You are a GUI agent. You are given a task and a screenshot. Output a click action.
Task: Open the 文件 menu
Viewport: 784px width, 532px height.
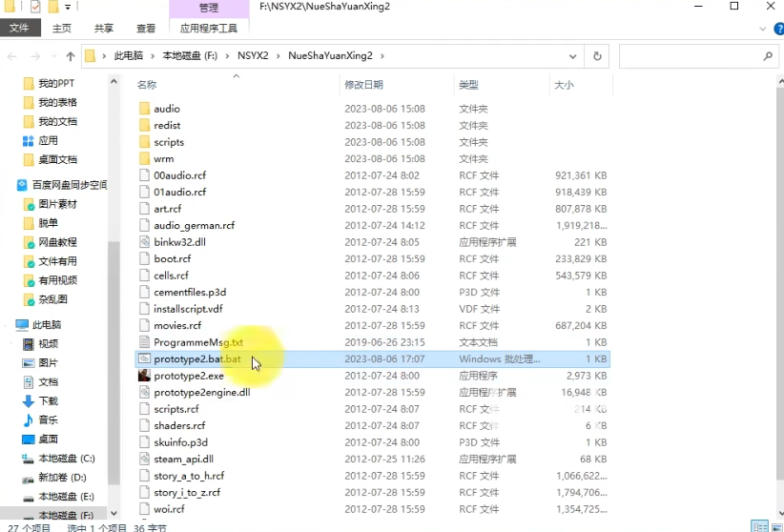[x=19, y=29]
